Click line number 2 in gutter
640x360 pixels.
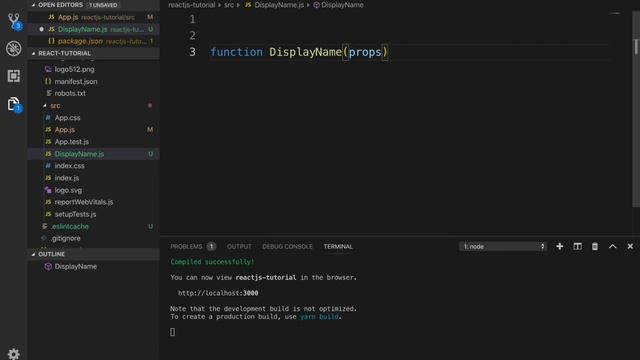pos(192,36)
